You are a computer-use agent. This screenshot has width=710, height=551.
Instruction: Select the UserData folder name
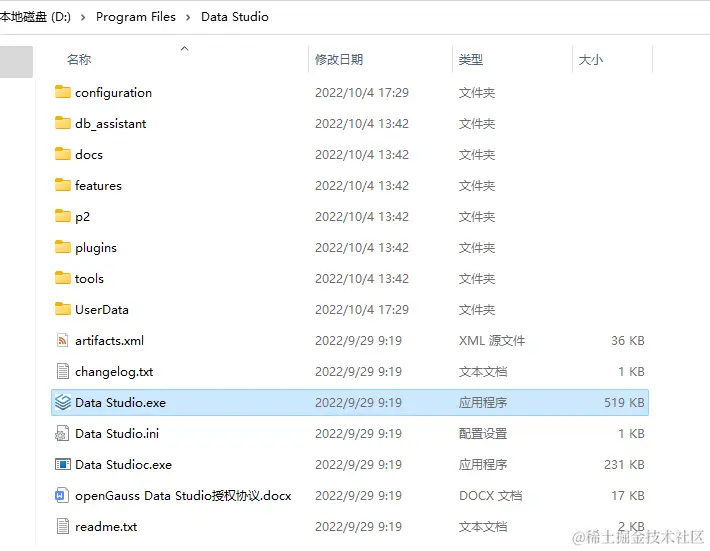coord(101,310)
